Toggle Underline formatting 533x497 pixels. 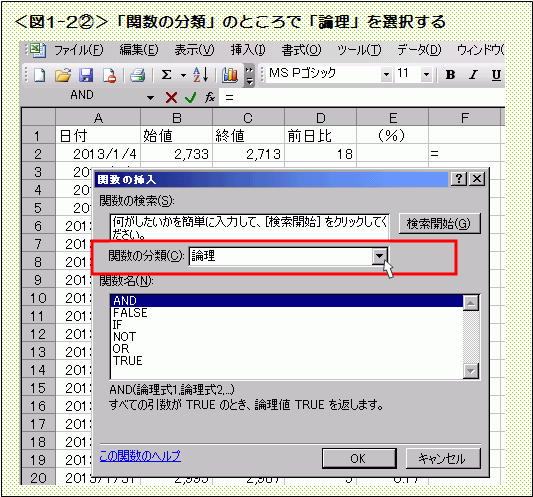pos(496,75)
